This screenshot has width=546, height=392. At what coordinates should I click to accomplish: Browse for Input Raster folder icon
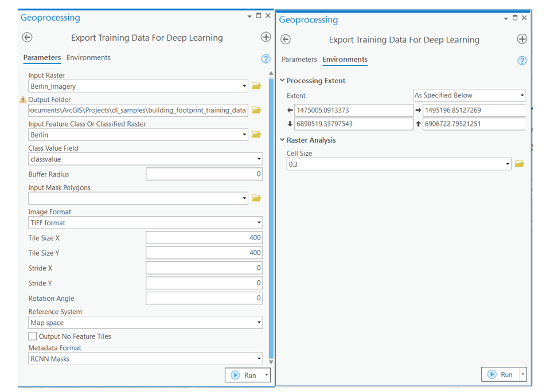256,87
